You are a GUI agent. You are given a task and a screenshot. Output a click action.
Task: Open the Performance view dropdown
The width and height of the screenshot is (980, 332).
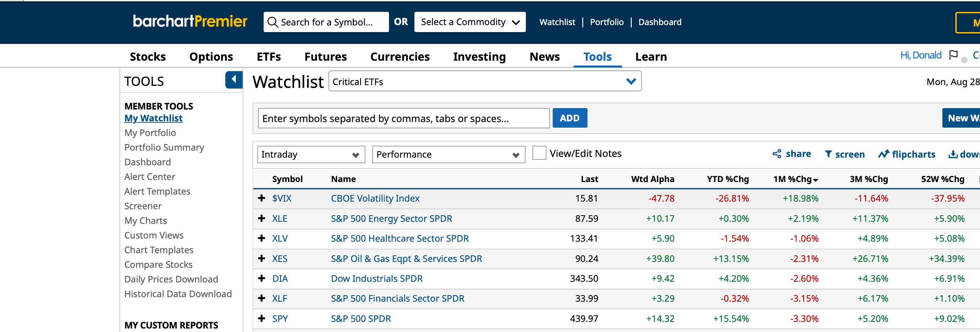448,154
